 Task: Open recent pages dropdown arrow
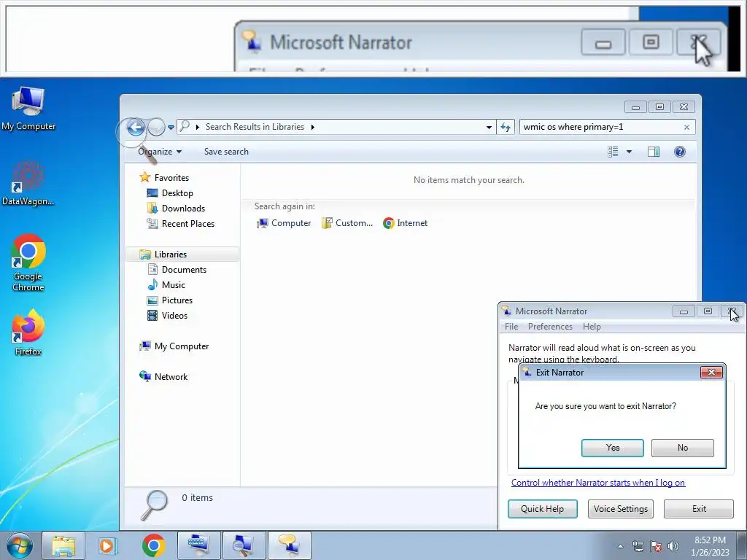click(171, 128)
